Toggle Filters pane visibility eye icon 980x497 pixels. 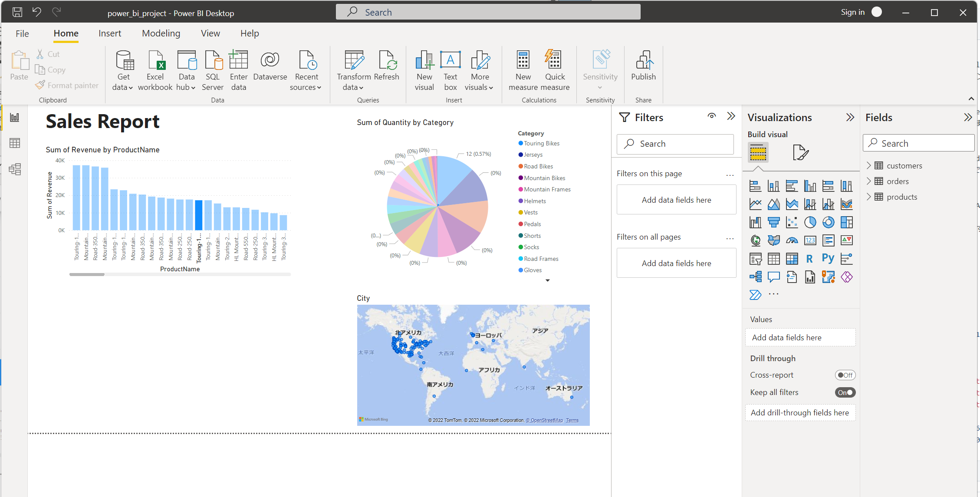(x=712, y=116)
